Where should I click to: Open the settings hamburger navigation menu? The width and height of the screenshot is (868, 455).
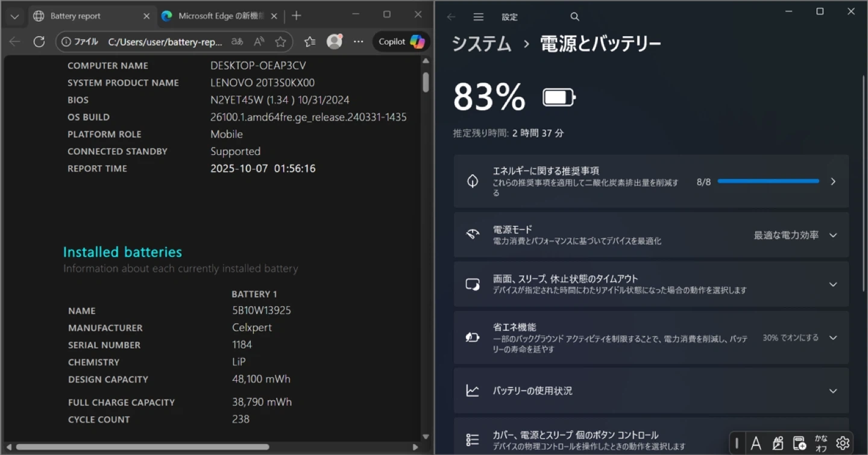(x=479, y=17)
